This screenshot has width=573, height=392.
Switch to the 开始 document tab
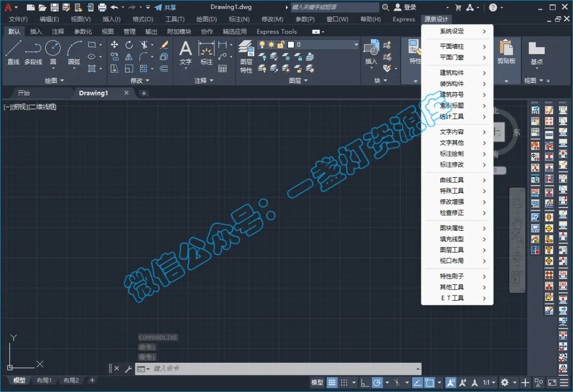[24, 93]
